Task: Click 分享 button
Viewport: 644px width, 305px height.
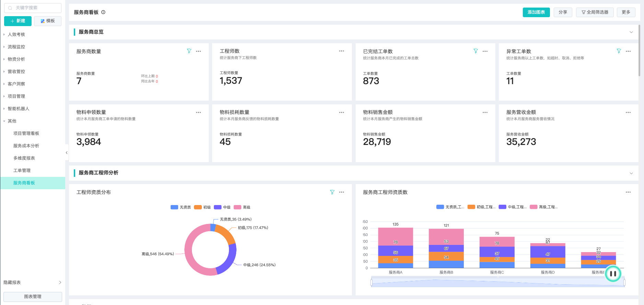Action: point(563,12)
